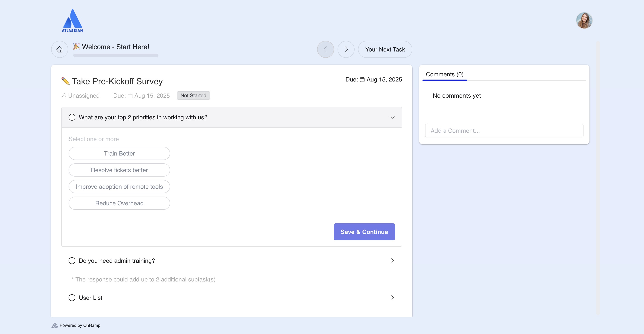Open the user profile avatar
Screen dimensions: 644x334
point(584,20)
